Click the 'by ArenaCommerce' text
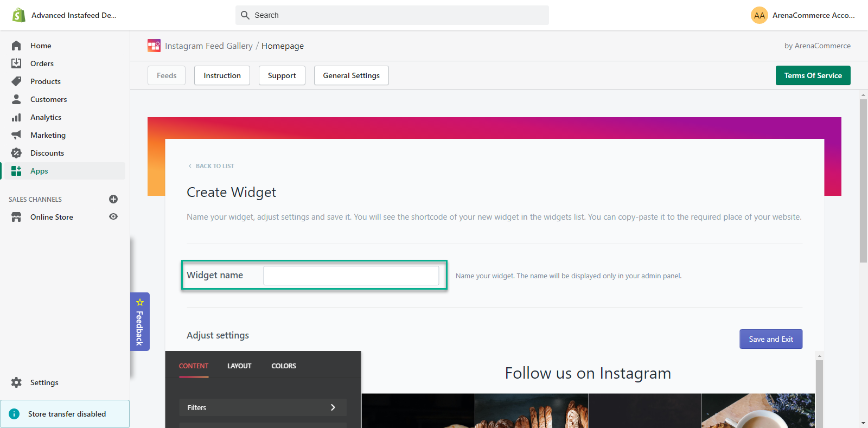Viewport: 868px width, 428px height. click(818, 46)
